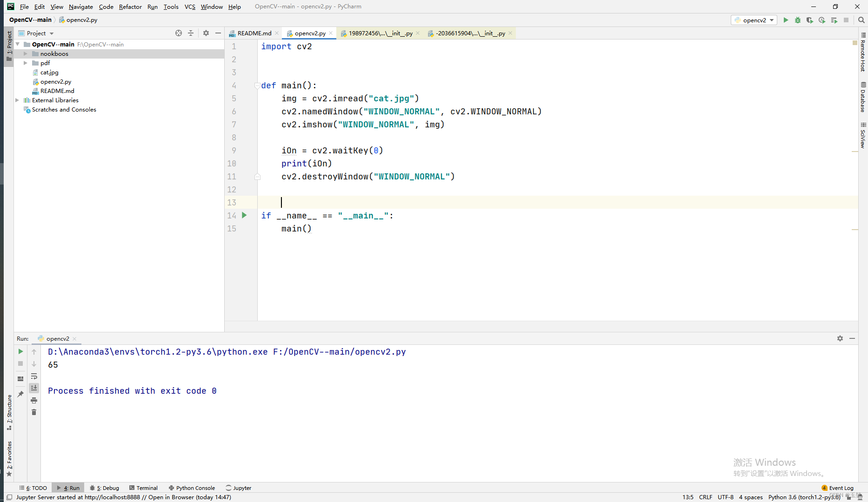Screen dimensions: 868x502
Task: Click the concurrency diagram run icon
Action: pos(834,20)
